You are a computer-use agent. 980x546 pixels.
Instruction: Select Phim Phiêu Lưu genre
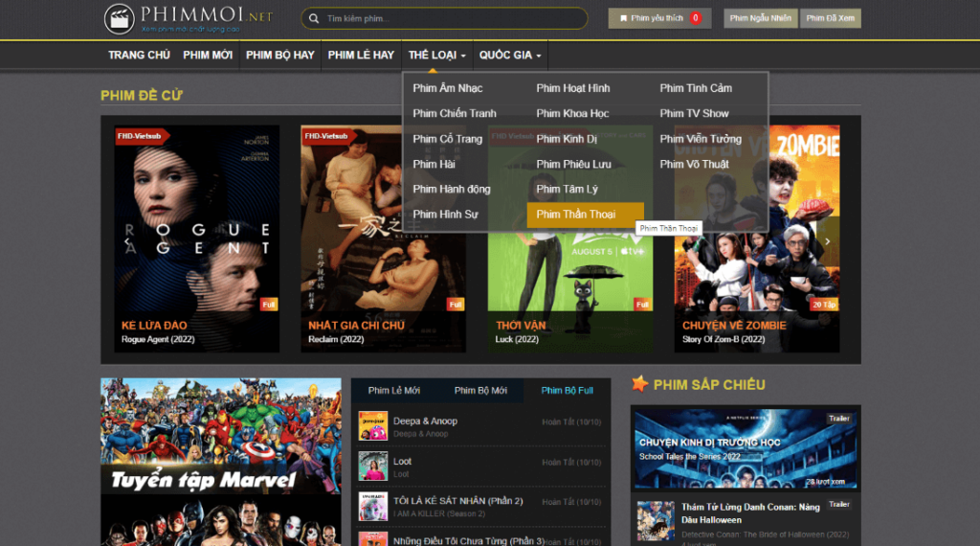tap(574, 164)
